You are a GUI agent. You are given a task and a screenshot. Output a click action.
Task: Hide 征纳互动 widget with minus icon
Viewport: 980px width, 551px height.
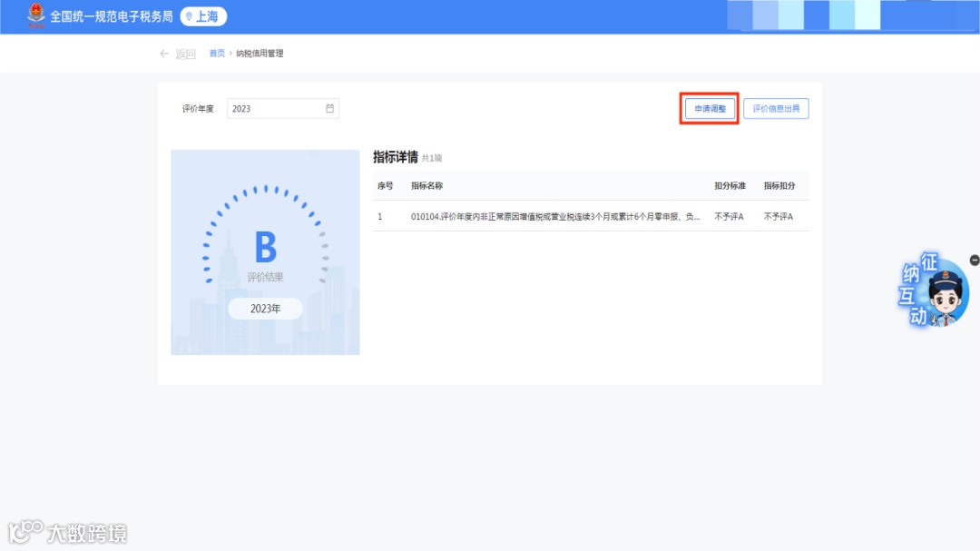click(975, 260)
